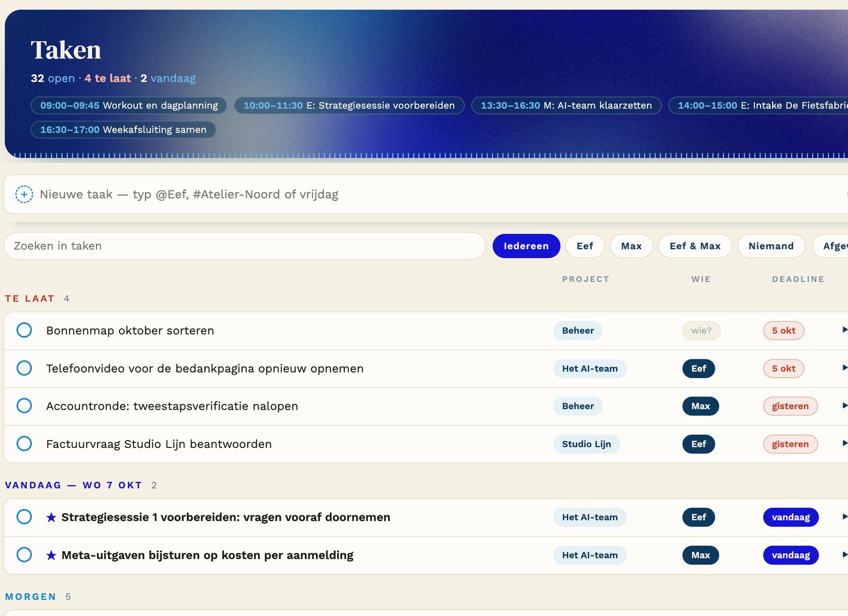Image resolution: width=848 pixels, height=616 pixels.
Task: Click the Studio Lijn project tag
Action: [x=586, y=444]
